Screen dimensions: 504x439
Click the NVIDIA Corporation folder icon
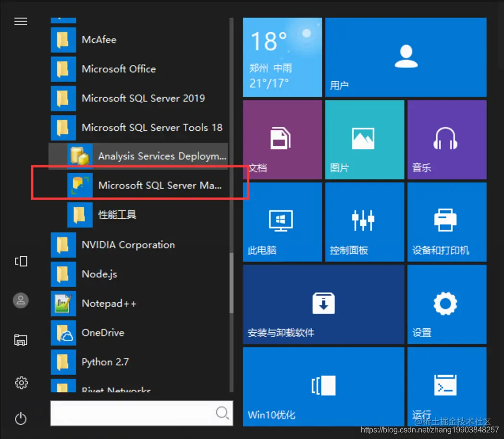pyautogui.click(x=63, y=245)
